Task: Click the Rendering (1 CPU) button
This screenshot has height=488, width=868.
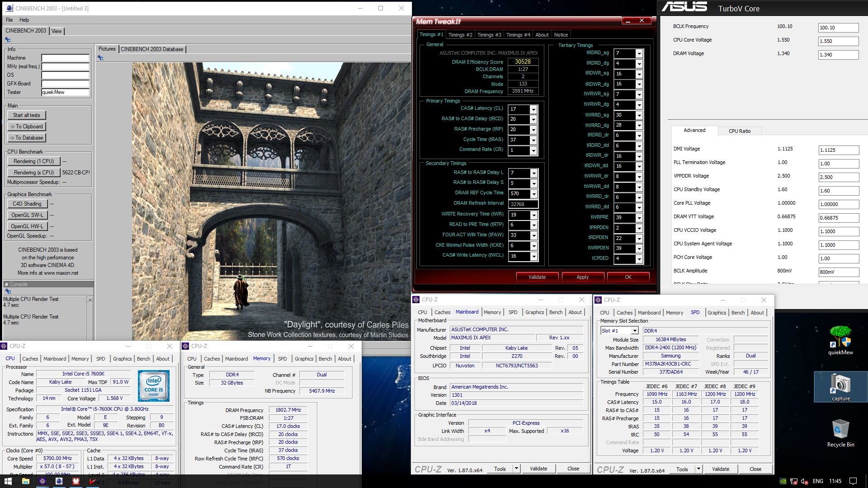Action: tap(33, 161)
